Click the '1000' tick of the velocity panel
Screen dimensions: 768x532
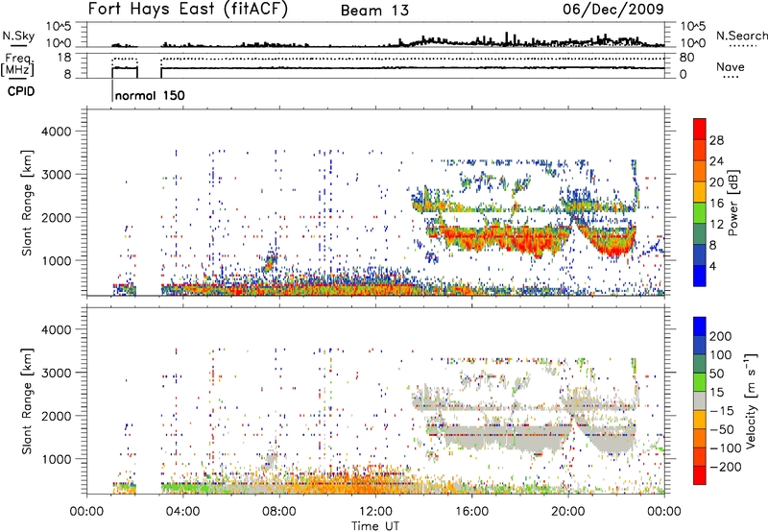[56, 459]
